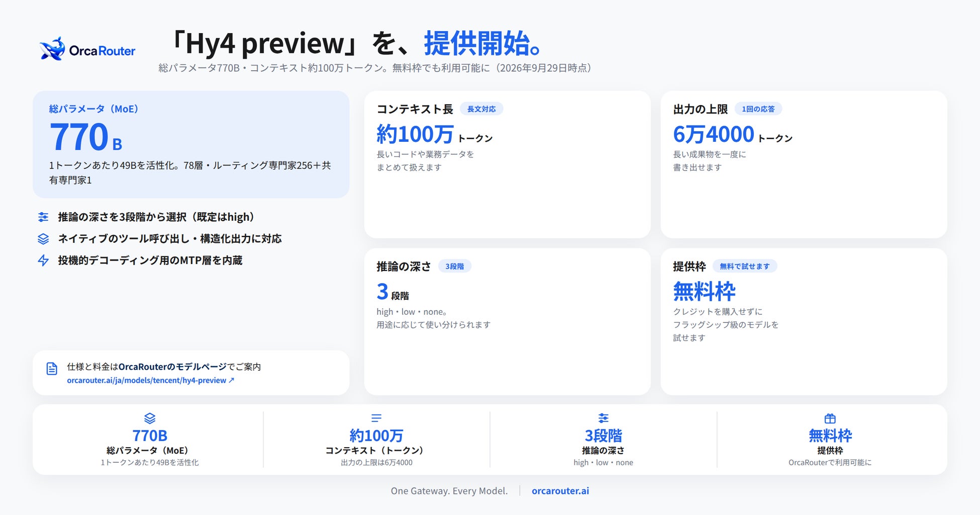Click the sliders icon beside 推論の深さを3段階から選択
The image size is (980, 515).
43,217
